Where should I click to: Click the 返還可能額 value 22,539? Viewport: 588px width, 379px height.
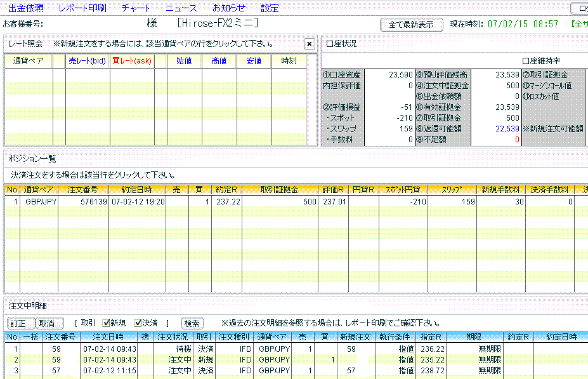click(x=507, y=129)
